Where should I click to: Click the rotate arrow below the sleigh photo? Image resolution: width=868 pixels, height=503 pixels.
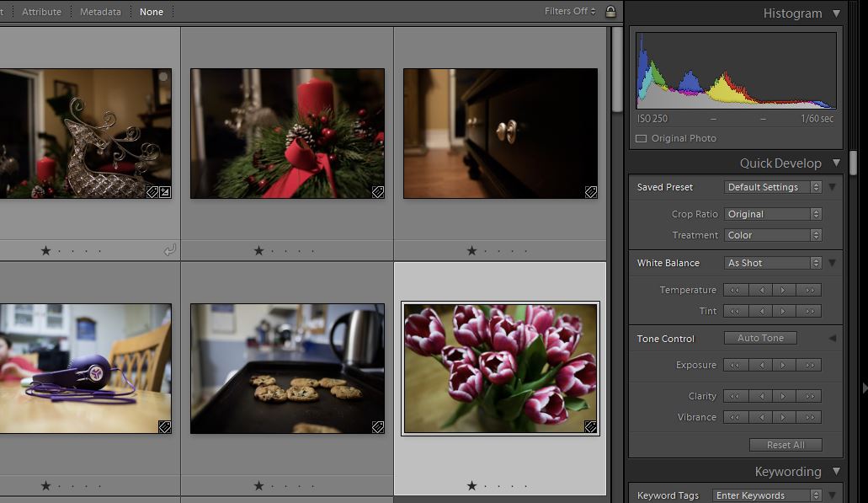coord(169,250)
